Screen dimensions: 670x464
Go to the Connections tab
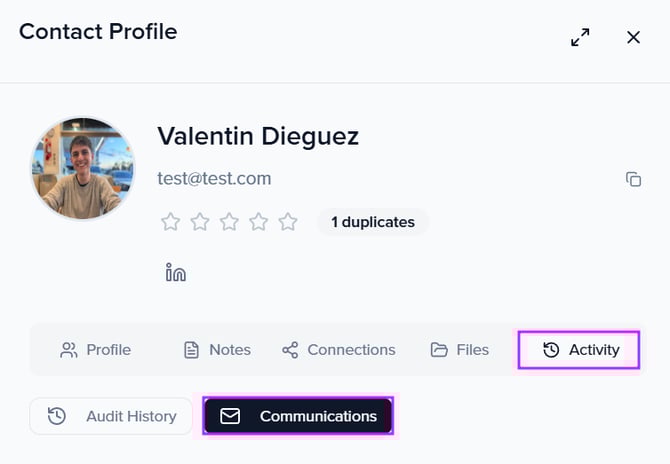(338, 350)
